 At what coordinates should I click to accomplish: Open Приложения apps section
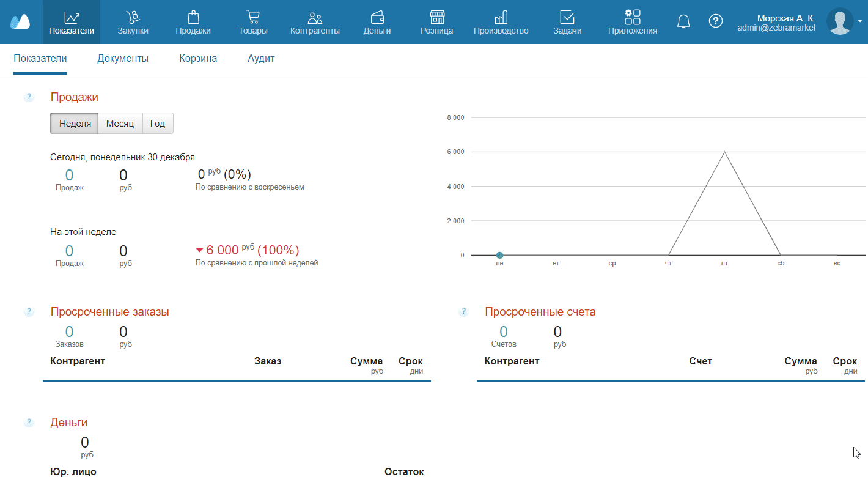click(632, 22)
